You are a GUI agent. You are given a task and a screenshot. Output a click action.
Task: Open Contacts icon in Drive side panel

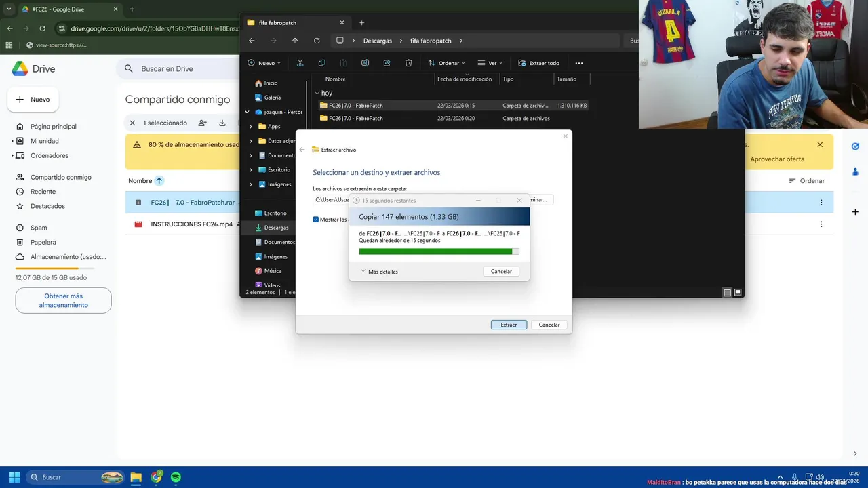855,171
